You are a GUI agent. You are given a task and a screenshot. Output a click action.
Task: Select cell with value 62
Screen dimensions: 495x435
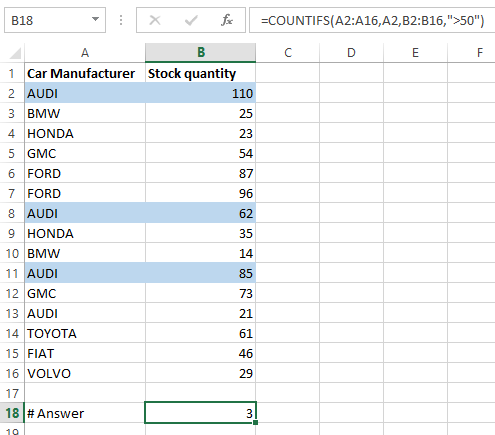[x=201, y=213]
